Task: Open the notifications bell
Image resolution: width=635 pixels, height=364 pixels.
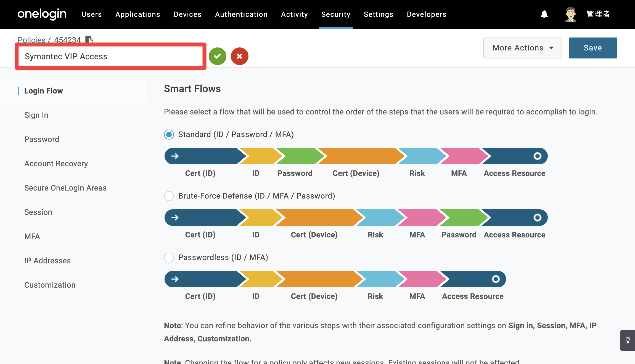Action: [x=544, y=14]
